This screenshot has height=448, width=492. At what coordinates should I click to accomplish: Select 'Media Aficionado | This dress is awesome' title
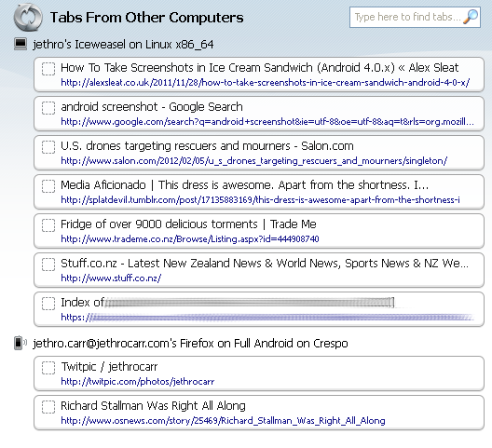click(x=245, y=185)
